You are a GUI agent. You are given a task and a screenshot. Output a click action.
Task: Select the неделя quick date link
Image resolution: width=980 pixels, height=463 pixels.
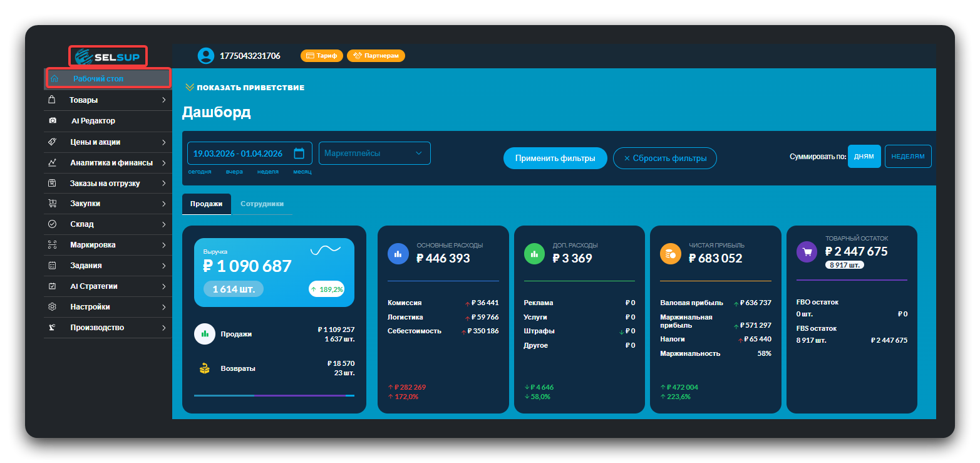(267, 172)
